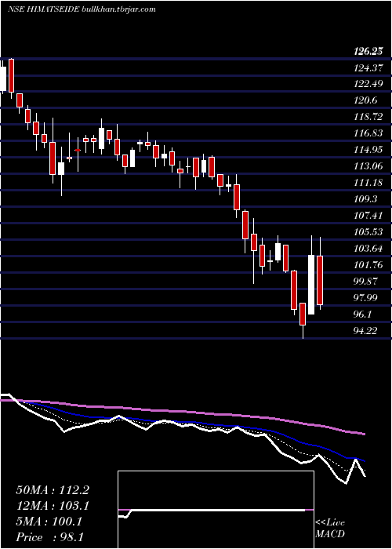Click the 122.49 price axis label
The width and height of the screenshot is (392, 549).
click(367, 85)
